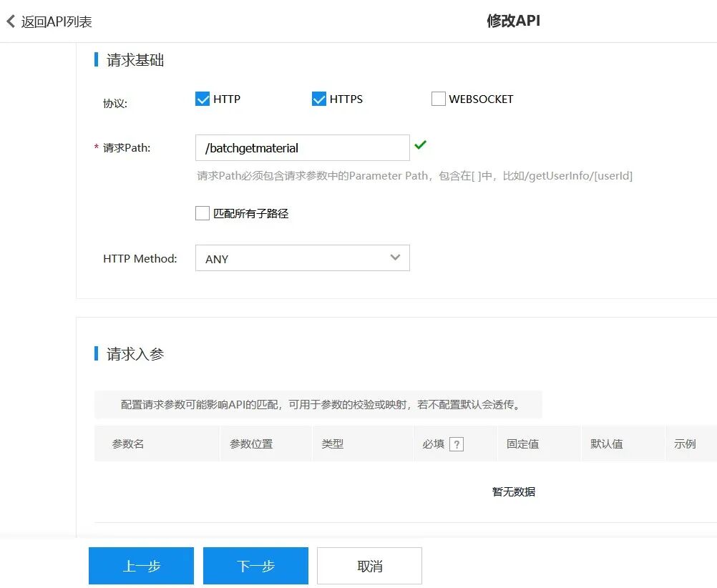The image size is (717, 588).
Task: Disable the HTTP protocol checkbox
Action: click(202, 99)
